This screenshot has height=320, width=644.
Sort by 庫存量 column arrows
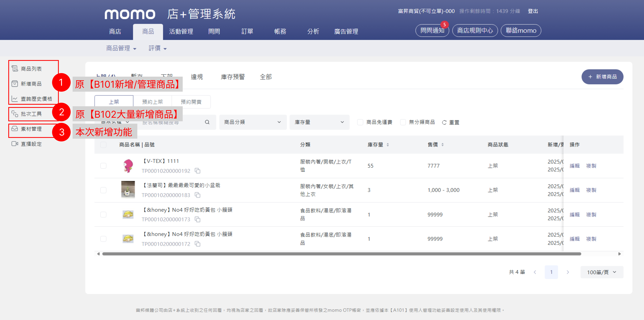[x=388, y=145]
